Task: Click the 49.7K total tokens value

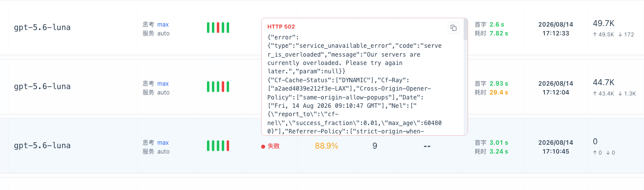Action: 604,24
